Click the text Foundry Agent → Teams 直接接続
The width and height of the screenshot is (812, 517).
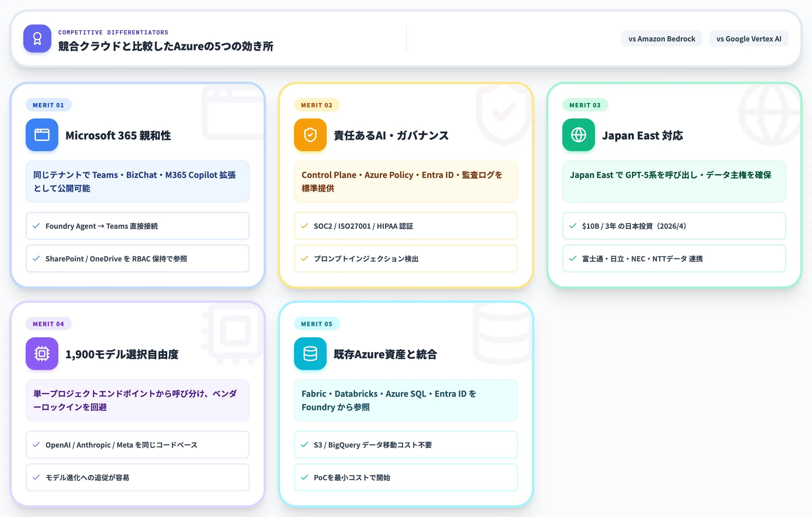pyautogui.click(x=101, y=226)
